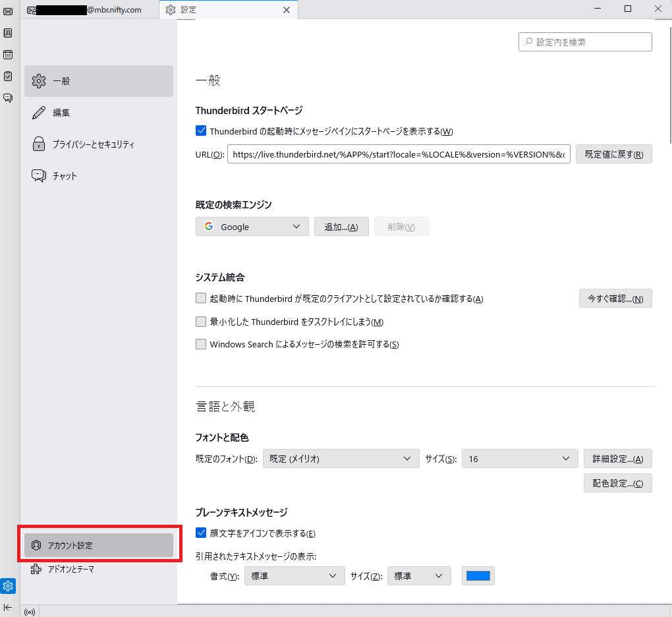
Task: Click the blue quoted text color swatch
Action: point(478,576)
